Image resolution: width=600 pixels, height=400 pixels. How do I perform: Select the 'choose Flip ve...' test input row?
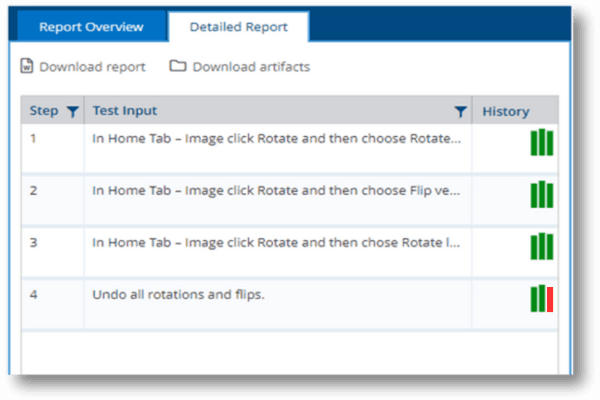click(x=278, y=189)
